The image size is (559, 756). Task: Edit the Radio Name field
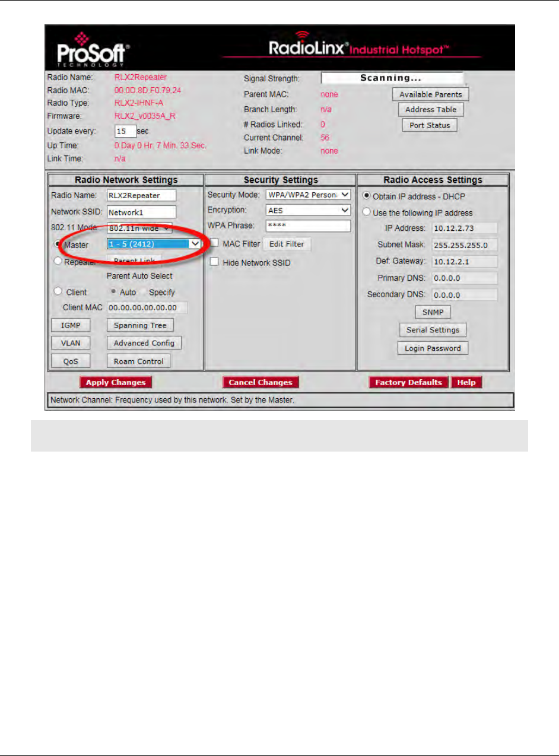click(141, 195)
